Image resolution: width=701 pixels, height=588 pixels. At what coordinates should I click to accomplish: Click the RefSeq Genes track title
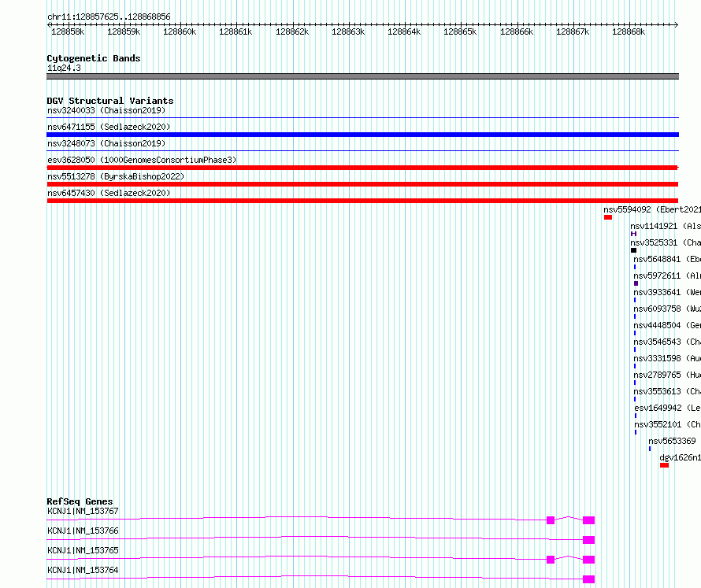tap(80, 501)
